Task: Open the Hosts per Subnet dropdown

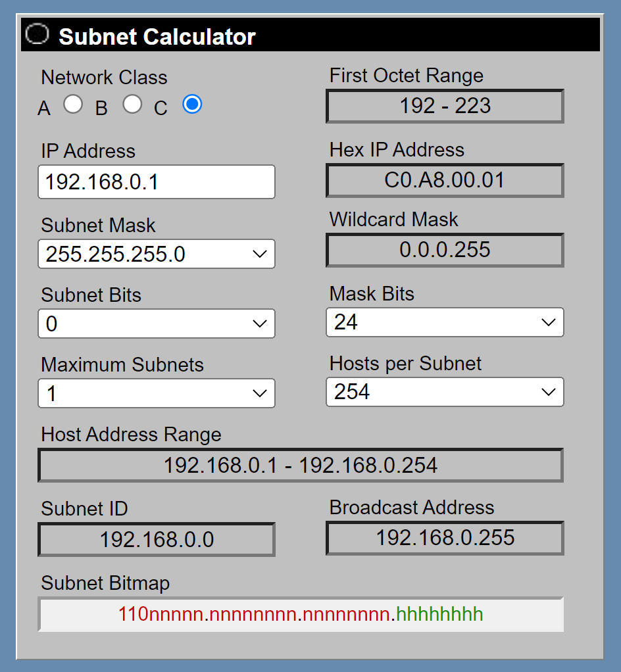Action: (x=445, y=392)
